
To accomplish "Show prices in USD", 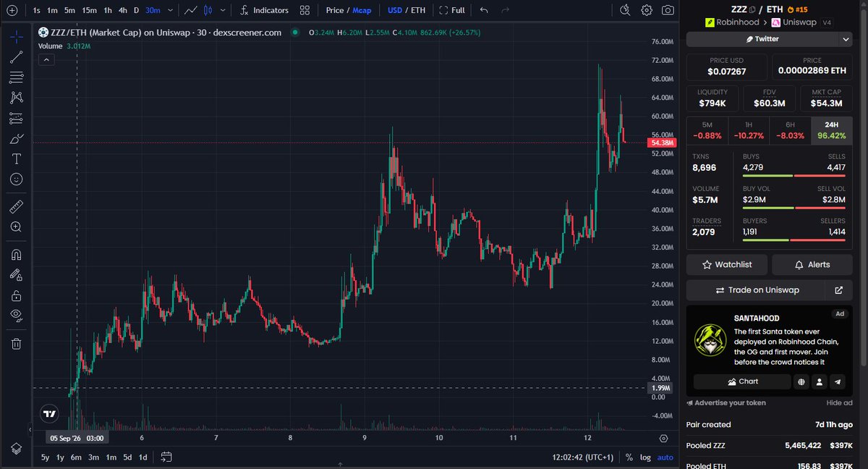I will [395, 10].
